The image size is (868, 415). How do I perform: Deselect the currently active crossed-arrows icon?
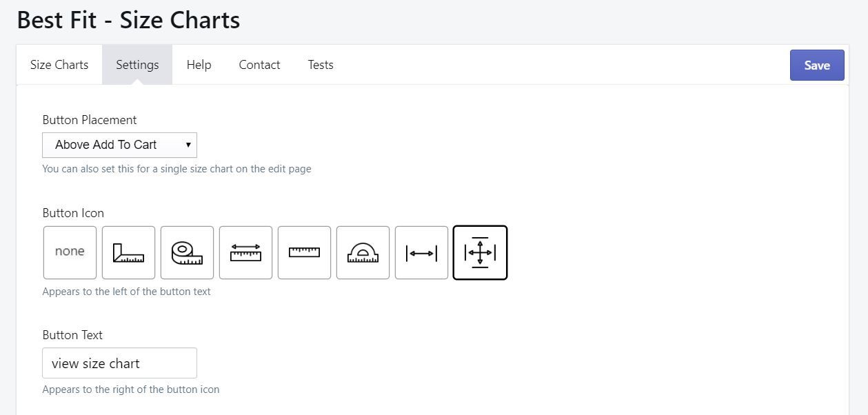[480, 252]
